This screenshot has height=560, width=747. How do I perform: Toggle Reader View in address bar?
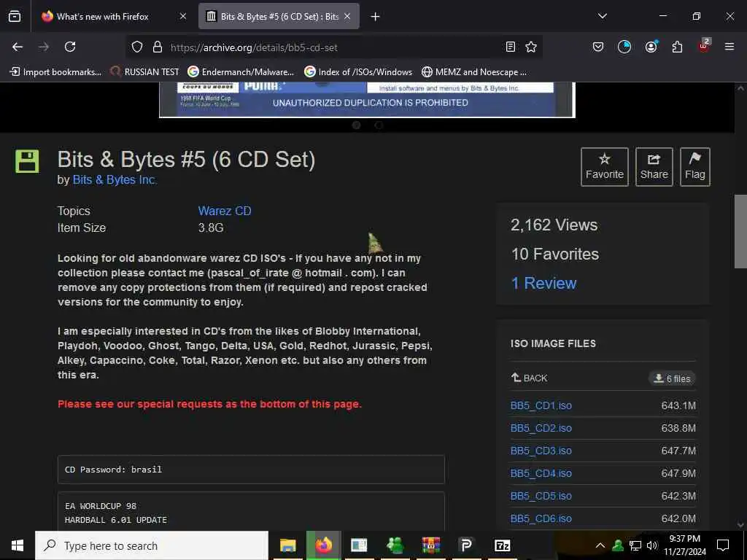coord(510,47)
